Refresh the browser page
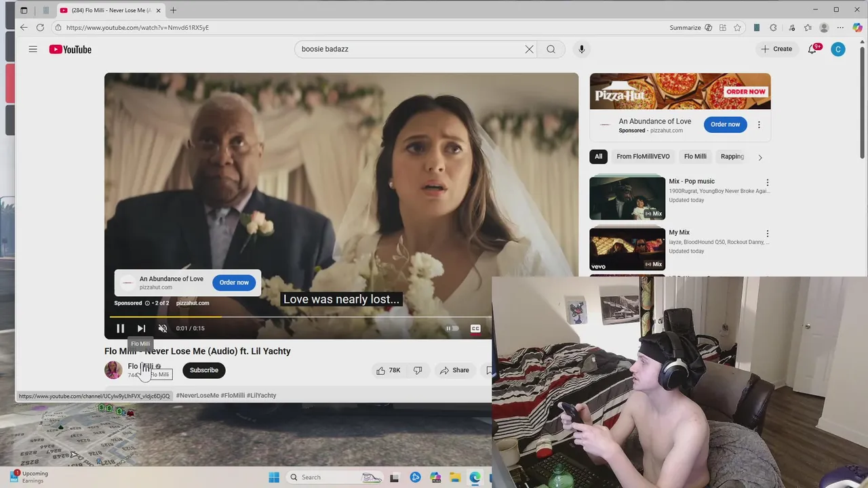This screenshot has height=488, width=868. pyautogui.click(x=40, y=27)
